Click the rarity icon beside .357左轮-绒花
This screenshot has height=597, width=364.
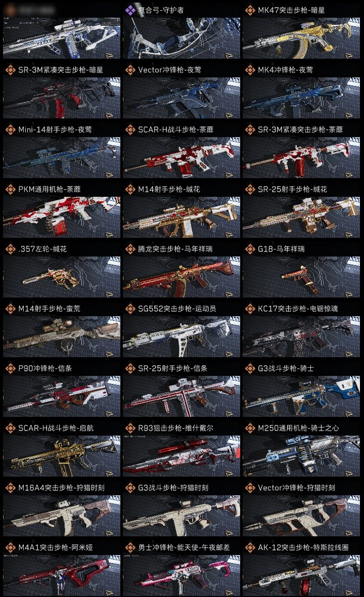tap(11, 249)
